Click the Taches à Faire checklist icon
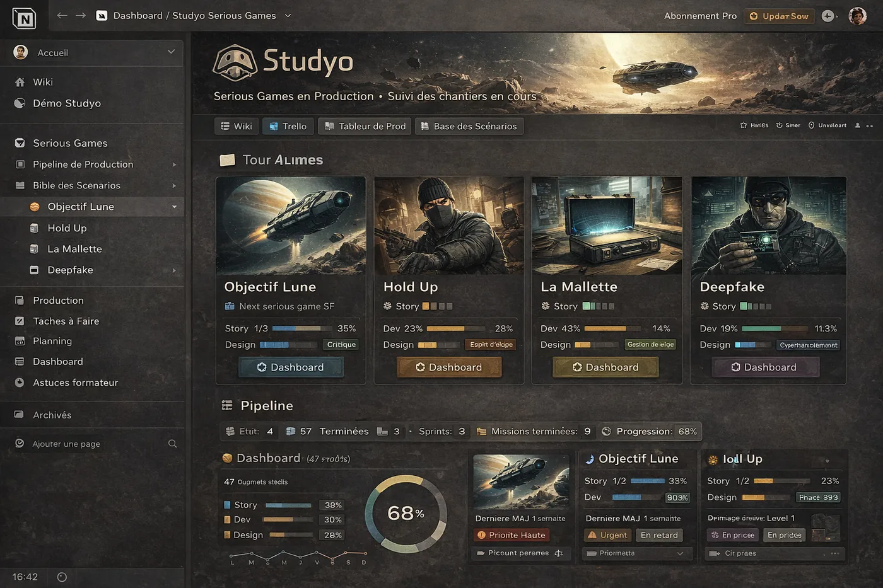 [x=20, y=321]
